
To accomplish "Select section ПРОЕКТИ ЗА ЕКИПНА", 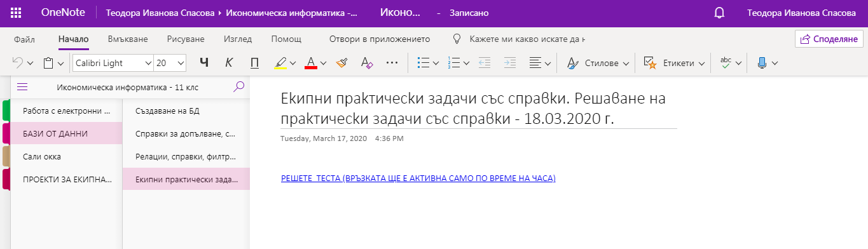I will pos(66,179).
